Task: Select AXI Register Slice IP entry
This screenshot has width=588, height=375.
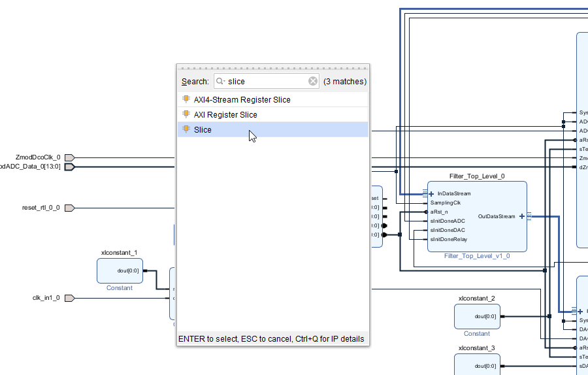Action: (272, 114)
